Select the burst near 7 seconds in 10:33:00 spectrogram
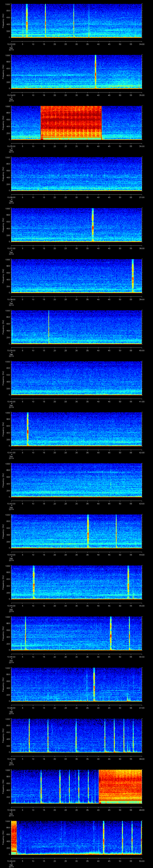This screenshot has width=153, height=868. pos(27,21)
